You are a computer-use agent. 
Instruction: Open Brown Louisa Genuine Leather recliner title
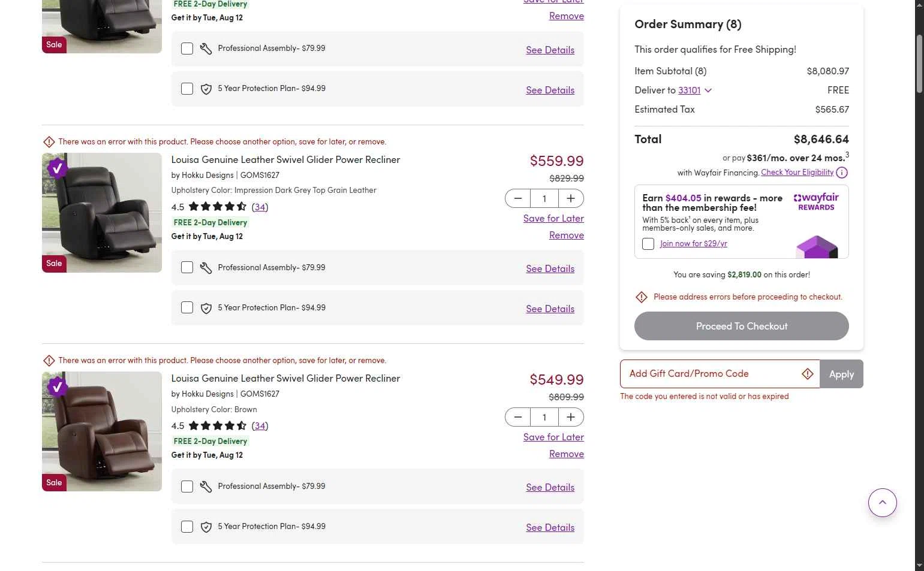tap(285, 379)
